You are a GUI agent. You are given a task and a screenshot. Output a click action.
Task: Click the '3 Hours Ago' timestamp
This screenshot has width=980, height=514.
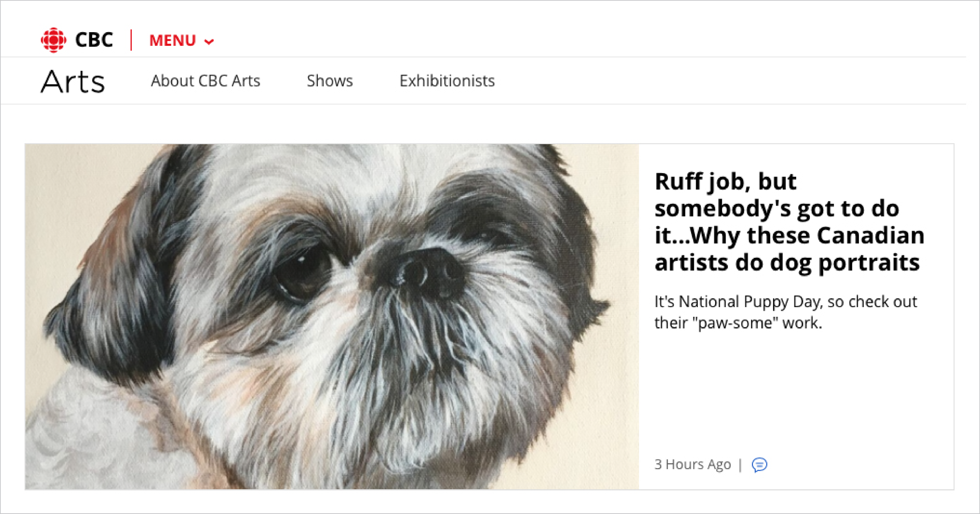(x=693, y=464)
